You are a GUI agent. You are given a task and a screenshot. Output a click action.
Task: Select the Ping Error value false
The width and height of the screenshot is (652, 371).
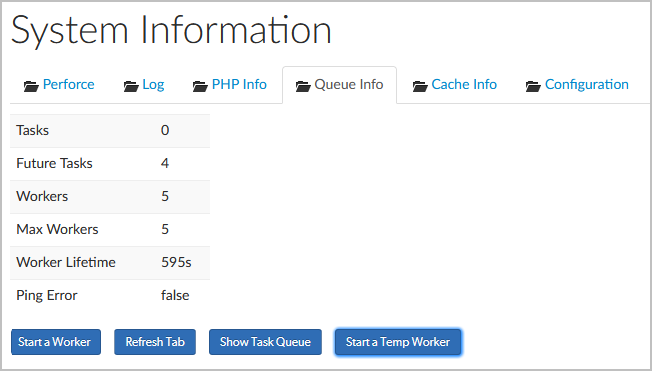tap(175, 295)
